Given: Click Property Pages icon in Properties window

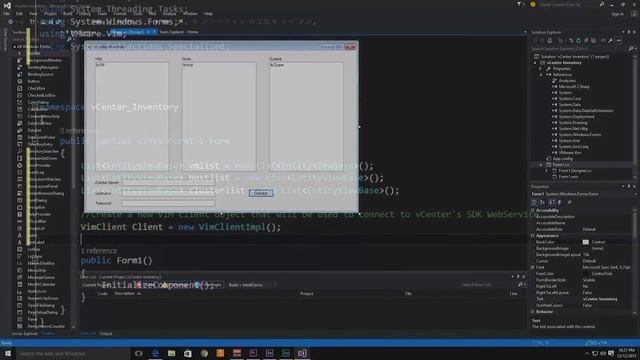Looking at the screenshot, I should pyautogui.click(x=569, y=202).
